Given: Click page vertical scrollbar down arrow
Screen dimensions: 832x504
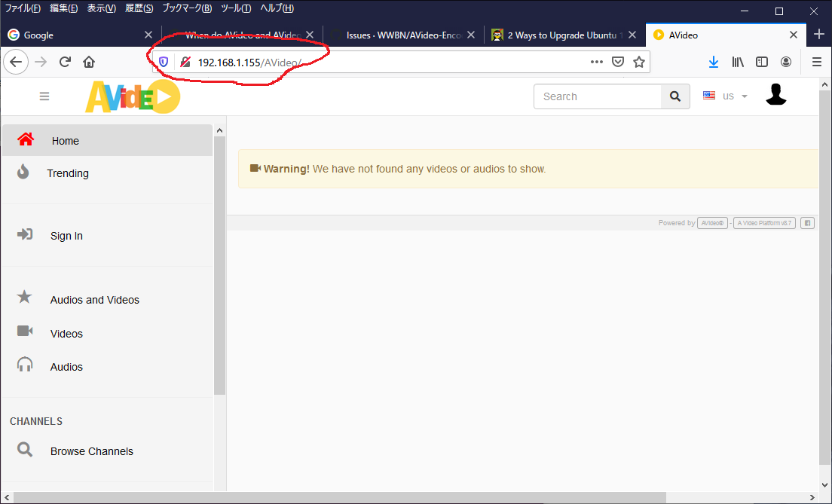Looking at the screenshot, I should pos(824,485).
